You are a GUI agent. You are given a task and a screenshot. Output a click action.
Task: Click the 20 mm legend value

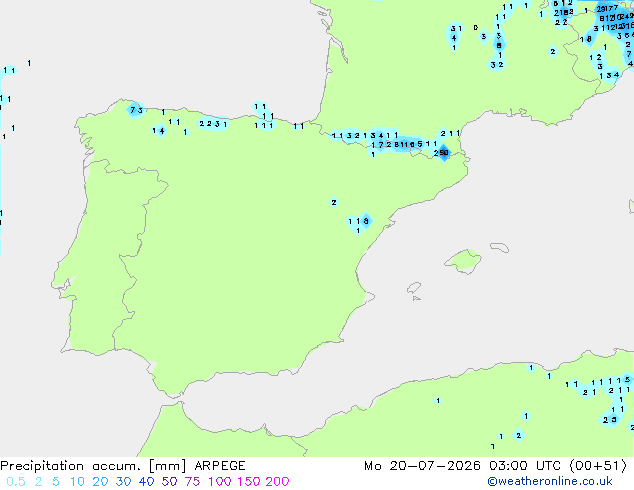tap(100, 482)
